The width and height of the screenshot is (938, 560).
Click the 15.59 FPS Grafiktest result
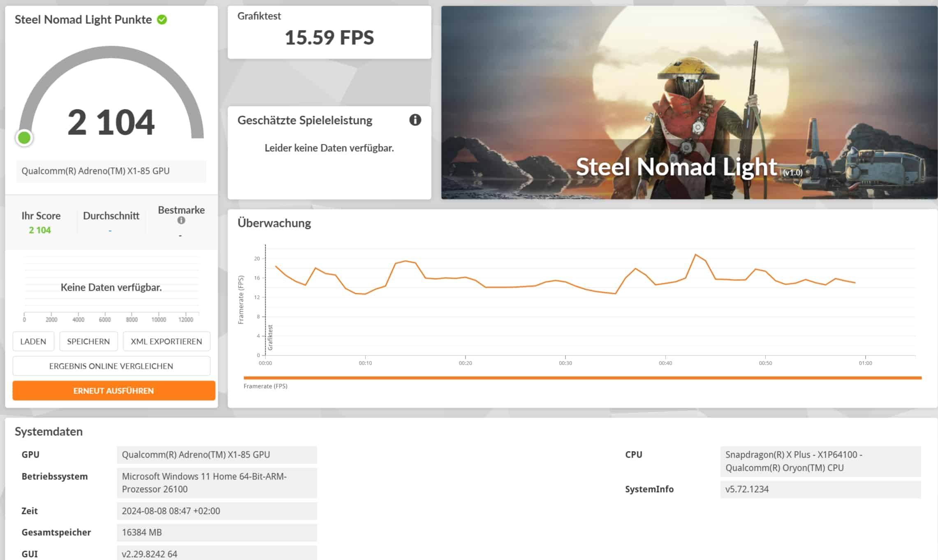tap(329, 38)
